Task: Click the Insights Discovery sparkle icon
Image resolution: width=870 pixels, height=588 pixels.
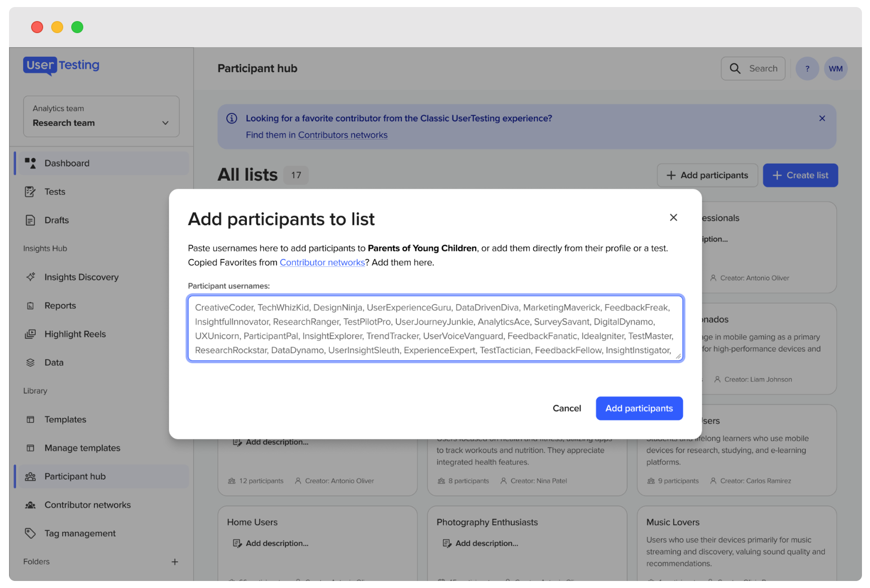Action: coord(31,277)
